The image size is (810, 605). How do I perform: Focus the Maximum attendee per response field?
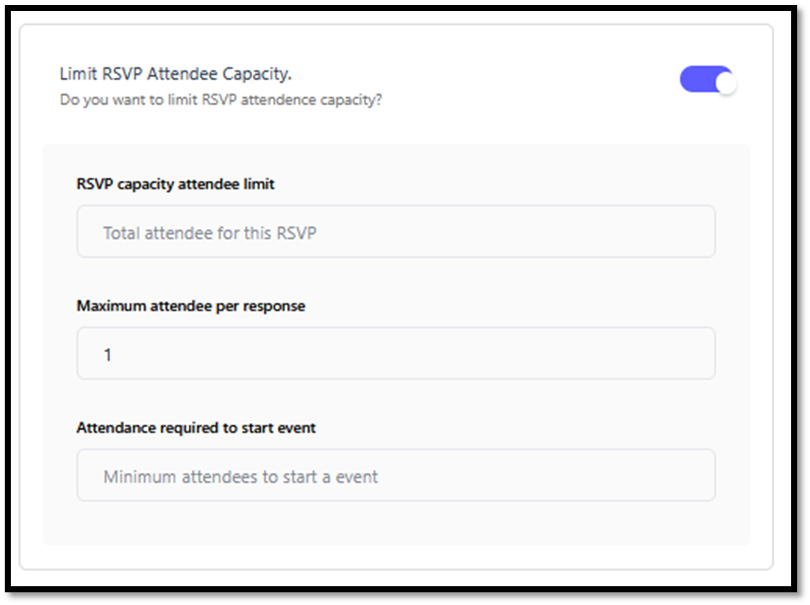(396, 354)
